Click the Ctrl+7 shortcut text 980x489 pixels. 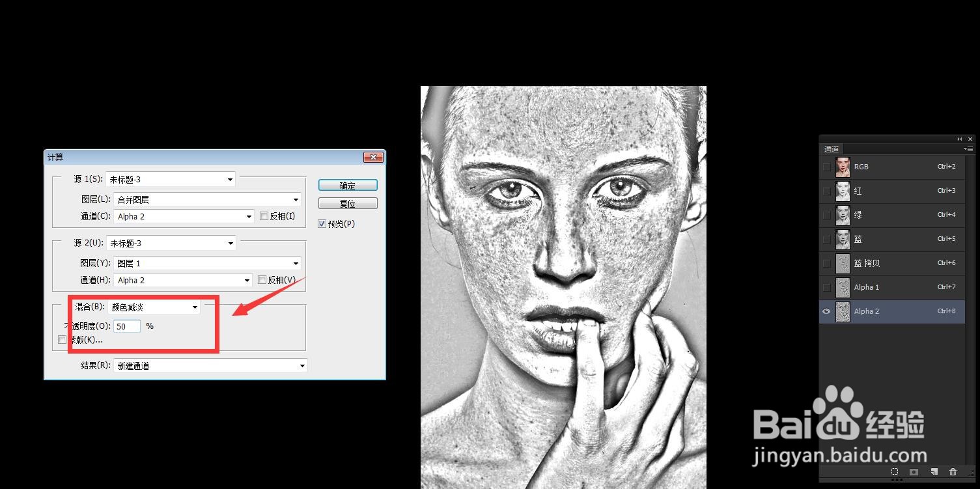pyautogui.click(x=946, y=287)
